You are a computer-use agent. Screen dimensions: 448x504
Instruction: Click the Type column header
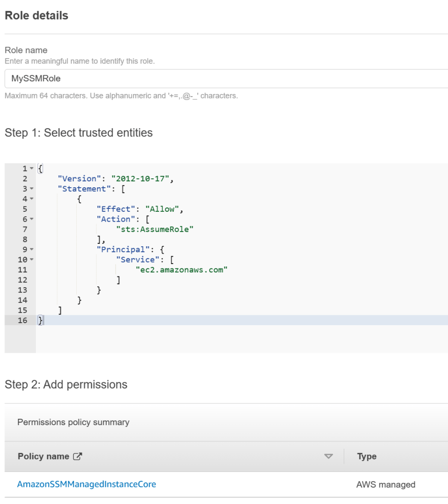(367, 456)
